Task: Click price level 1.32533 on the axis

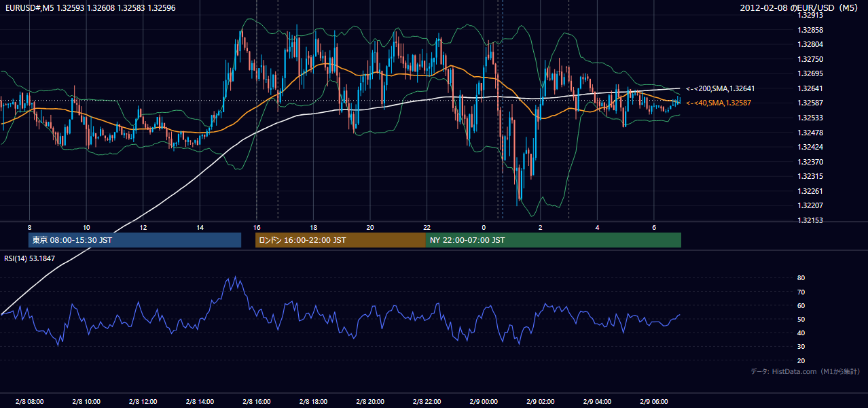Action: pos(810,118)
